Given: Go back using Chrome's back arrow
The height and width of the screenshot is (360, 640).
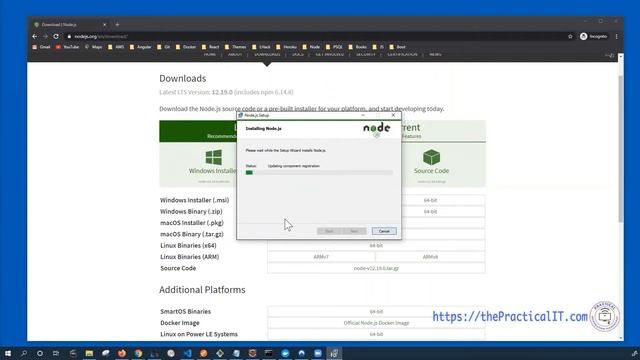Looking at the screenshot, I should [x=35, y=36].
